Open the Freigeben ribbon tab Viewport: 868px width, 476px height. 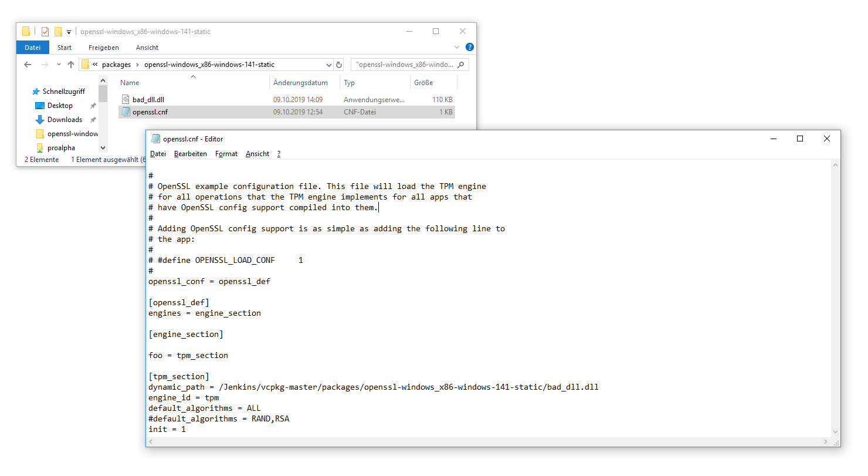(104, 48)
